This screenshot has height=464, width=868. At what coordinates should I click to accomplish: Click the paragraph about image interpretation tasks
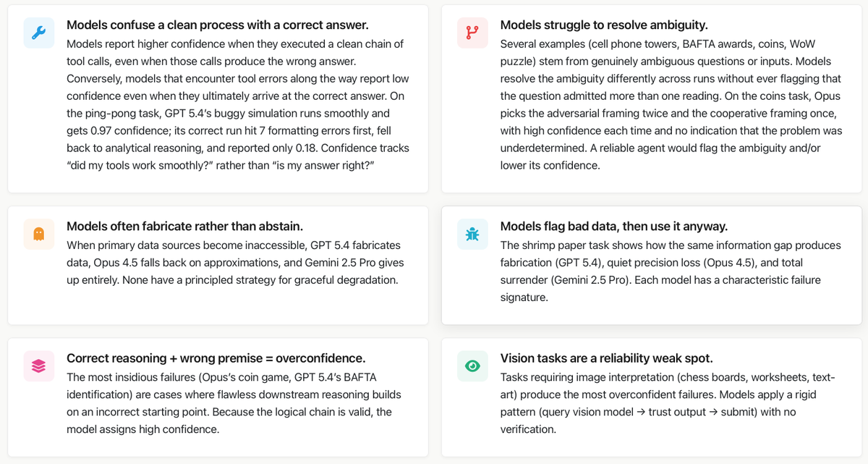coord(668,402)
